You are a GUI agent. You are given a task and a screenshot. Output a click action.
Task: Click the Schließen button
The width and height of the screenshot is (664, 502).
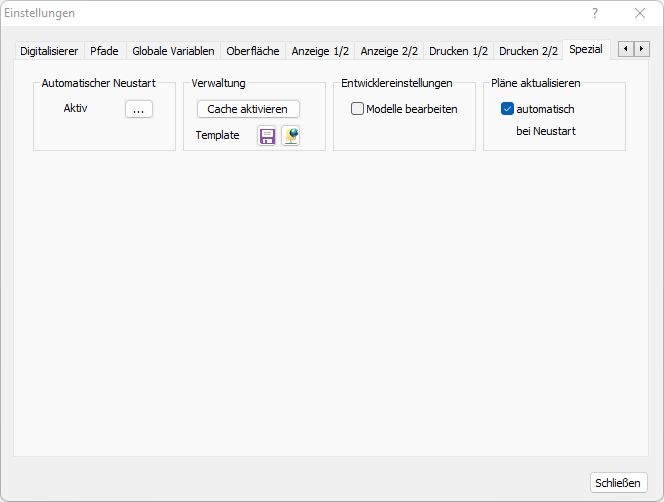pyautogui.click(x=618, y=482)
